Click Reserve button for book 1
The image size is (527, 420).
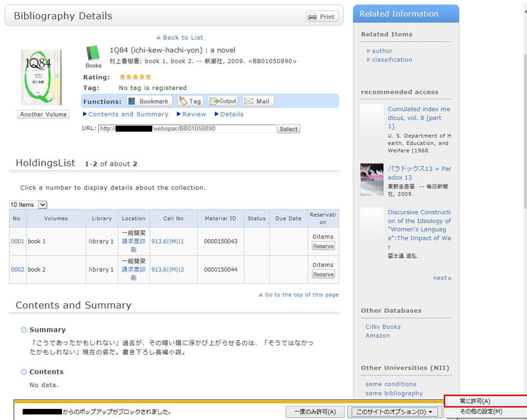click(323, 246)
